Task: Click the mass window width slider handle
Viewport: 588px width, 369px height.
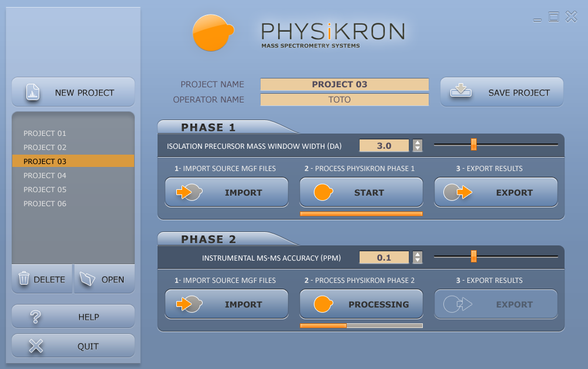Action: 474,144
